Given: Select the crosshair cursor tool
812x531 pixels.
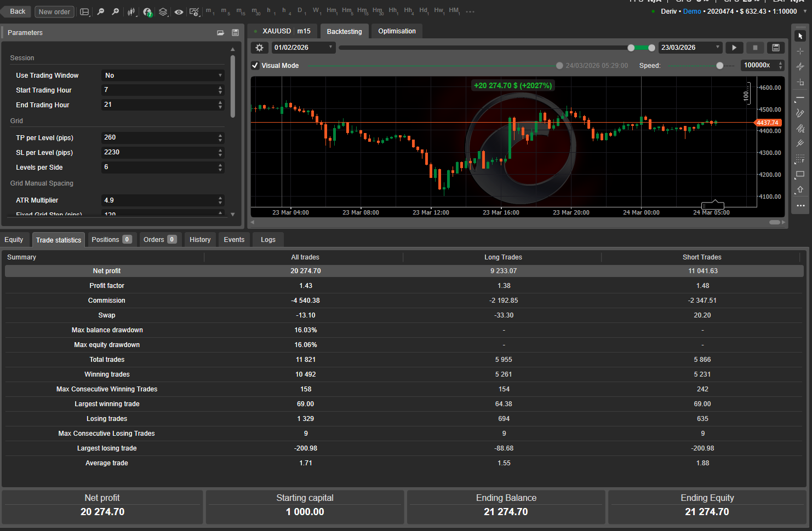Looking at the screenshot, I should pyautogui.click(x=800, y=51).
